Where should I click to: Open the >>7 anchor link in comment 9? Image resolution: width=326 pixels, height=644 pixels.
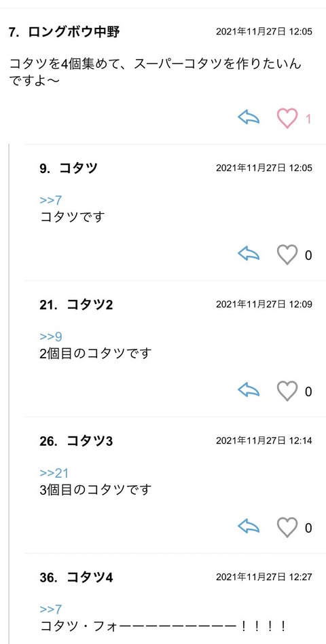[51, 200]
